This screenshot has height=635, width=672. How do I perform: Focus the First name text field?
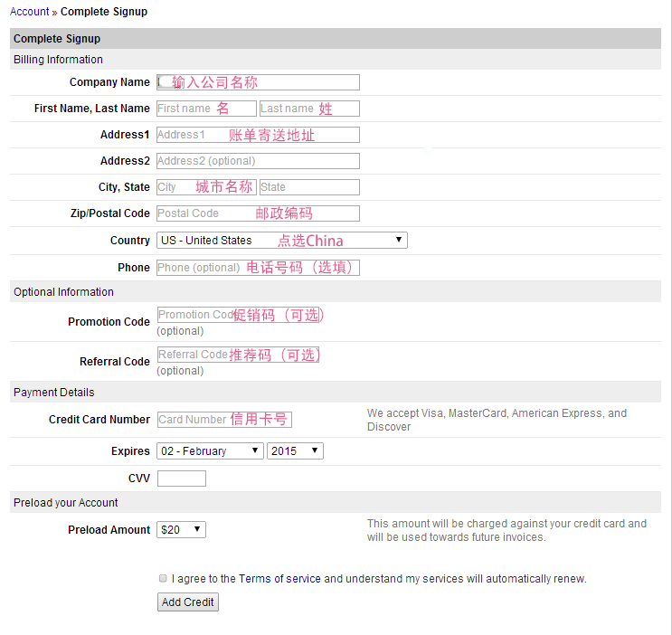(206, 109)
